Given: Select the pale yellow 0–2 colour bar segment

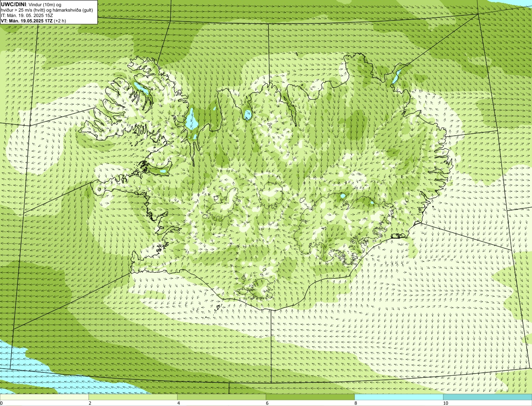Looking at the screenshot, I should tap(44, 397).
